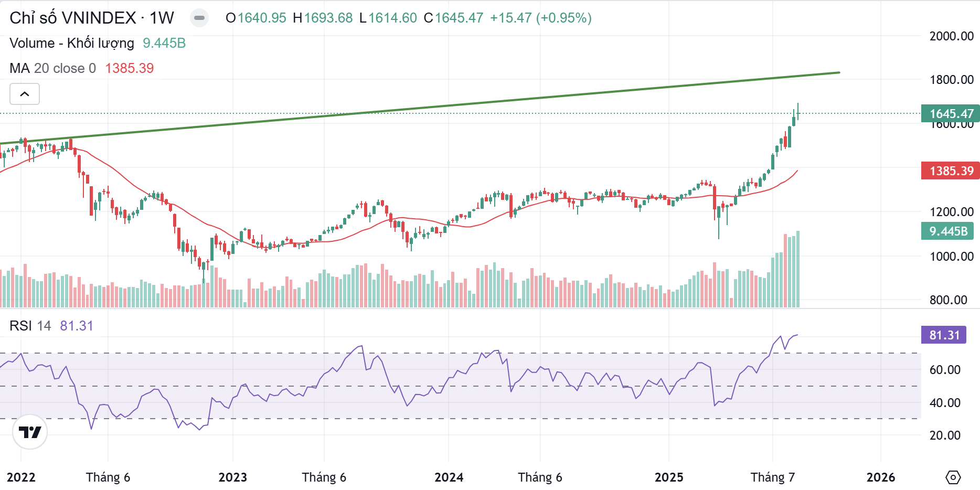Select the MA 20 close indicator legend

(x=52, y=68)
